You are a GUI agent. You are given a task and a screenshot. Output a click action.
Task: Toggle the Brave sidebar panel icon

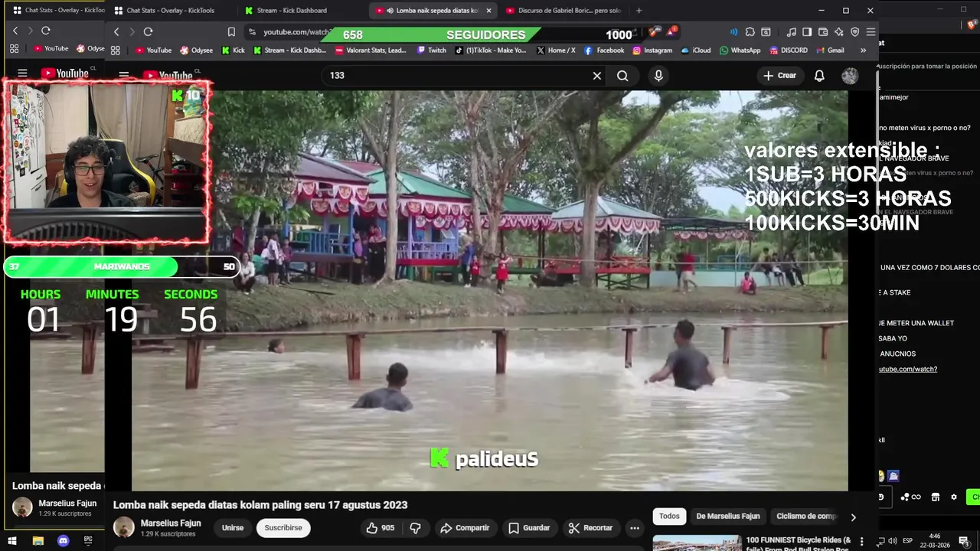pos(807,31)
